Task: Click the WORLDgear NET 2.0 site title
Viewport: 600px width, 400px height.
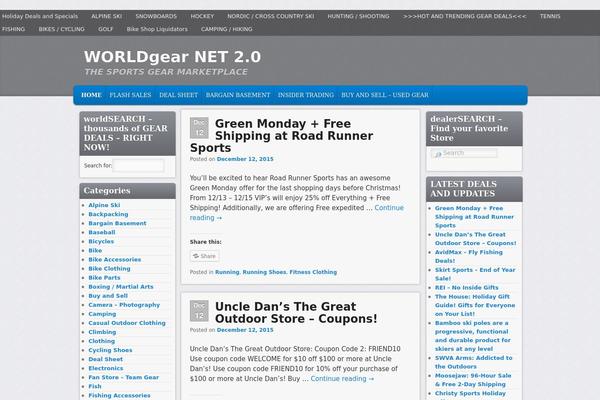Action: point(172,57)
